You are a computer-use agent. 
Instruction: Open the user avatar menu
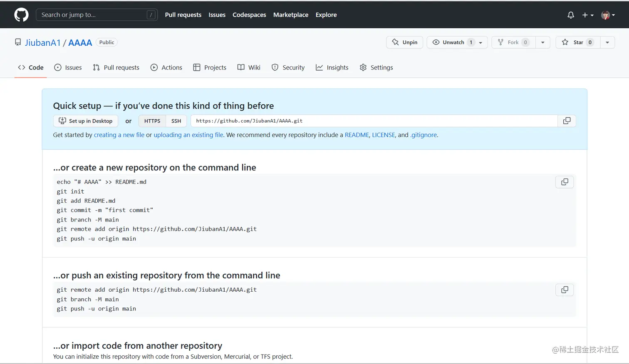[608, 15]
